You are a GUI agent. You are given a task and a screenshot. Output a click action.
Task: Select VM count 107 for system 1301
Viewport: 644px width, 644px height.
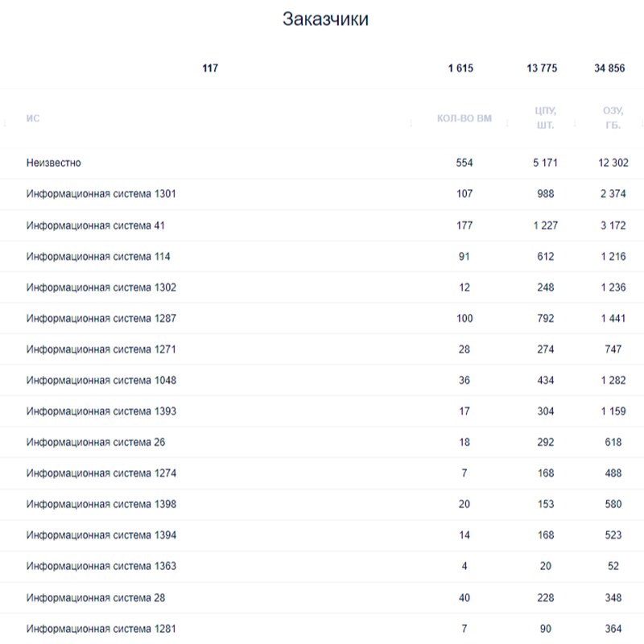tap(464, 194)
